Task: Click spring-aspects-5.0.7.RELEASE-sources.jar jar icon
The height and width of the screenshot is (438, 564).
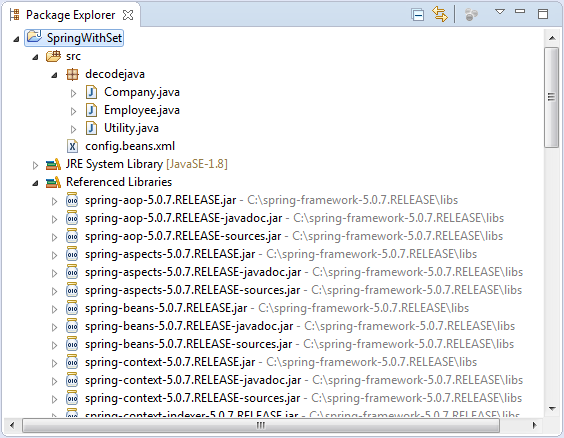Action: pyautogui.click(x=72, y=290)
